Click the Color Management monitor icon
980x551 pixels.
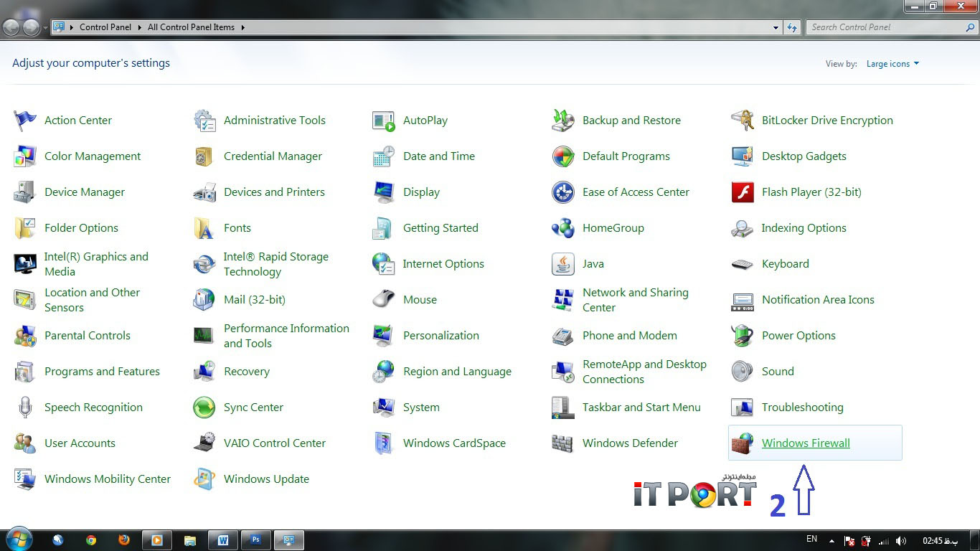(25, 156)
